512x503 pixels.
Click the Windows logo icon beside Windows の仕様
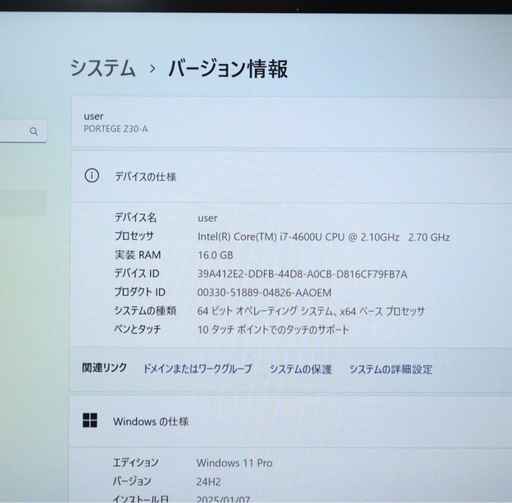90,420
